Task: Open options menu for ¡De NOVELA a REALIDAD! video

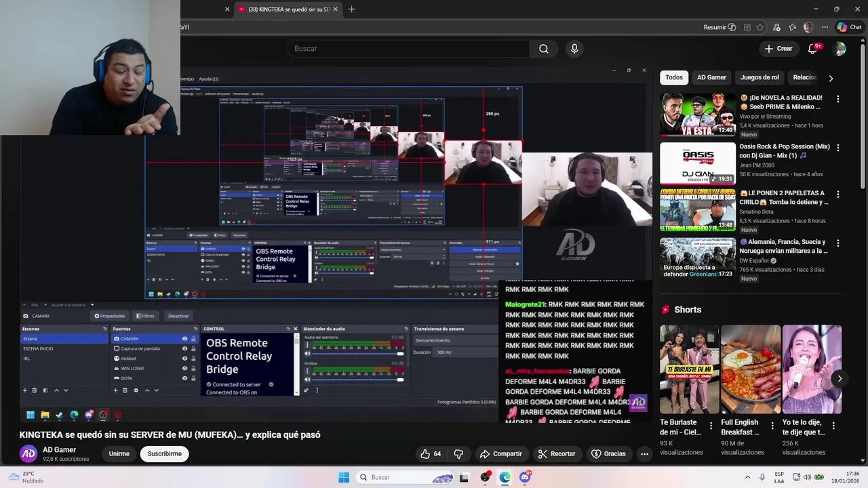Action: point(838,99)
